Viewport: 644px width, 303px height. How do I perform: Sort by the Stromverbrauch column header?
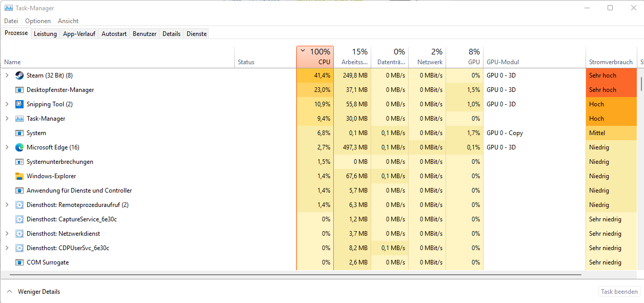(x=611, y=57)
